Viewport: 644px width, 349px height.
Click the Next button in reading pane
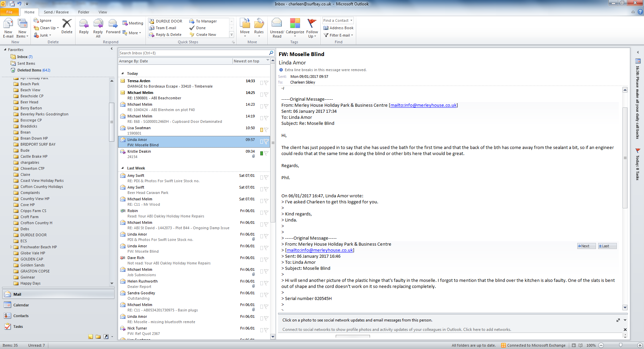(586, 246)
